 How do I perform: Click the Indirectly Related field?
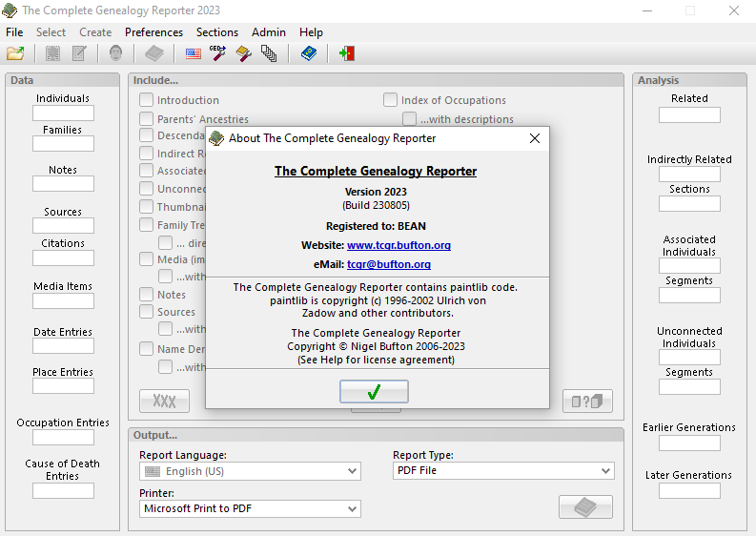(689, 175)
